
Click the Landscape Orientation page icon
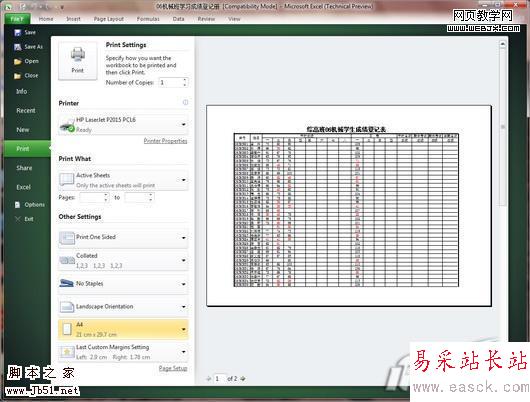coord(67,307)
